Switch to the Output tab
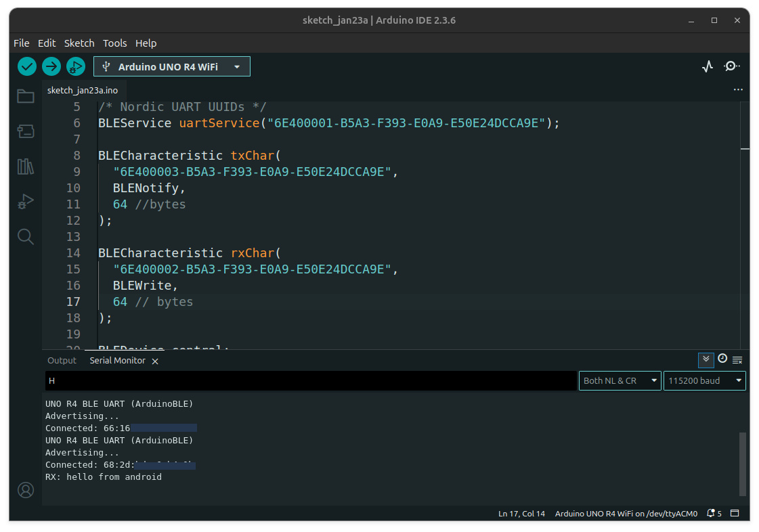759x532 pixels. coord(62,361)
